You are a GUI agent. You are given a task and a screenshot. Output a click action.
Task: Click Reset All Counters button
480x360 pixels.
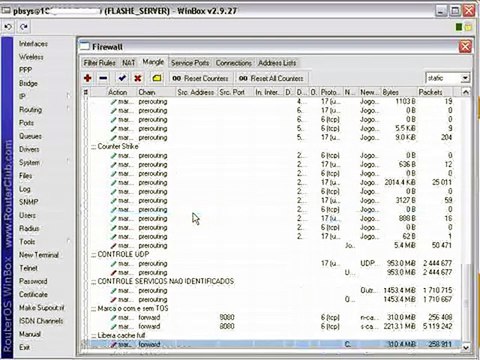point(271,78)
